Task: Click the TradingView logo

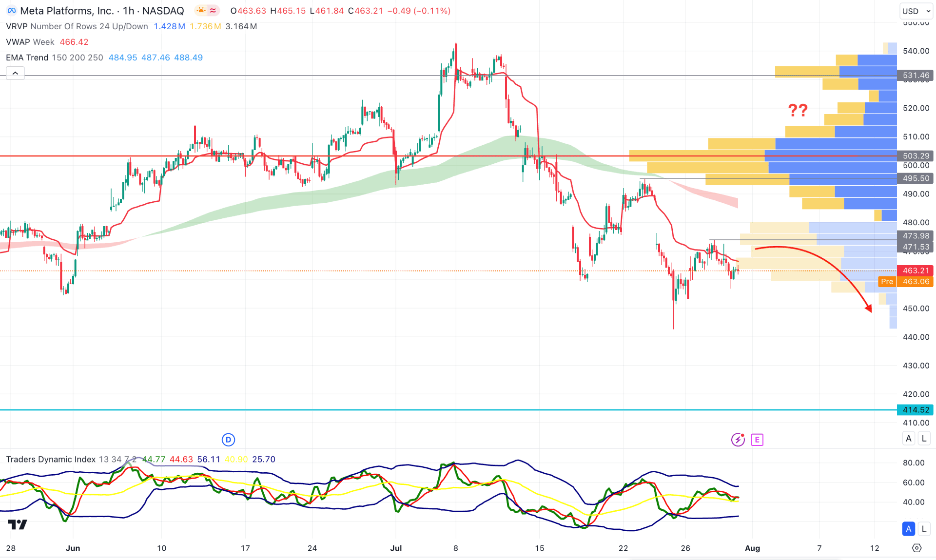Action: coord(18,524)
